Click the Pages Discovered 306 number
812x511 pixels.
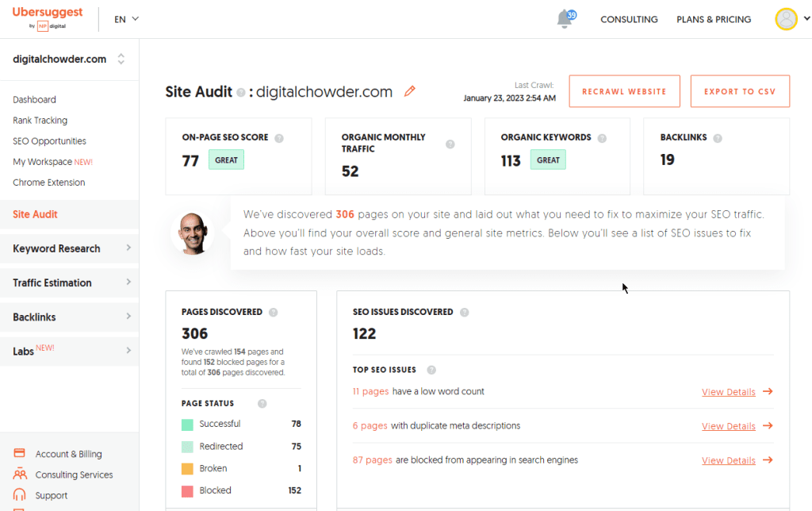coord(195,333)
